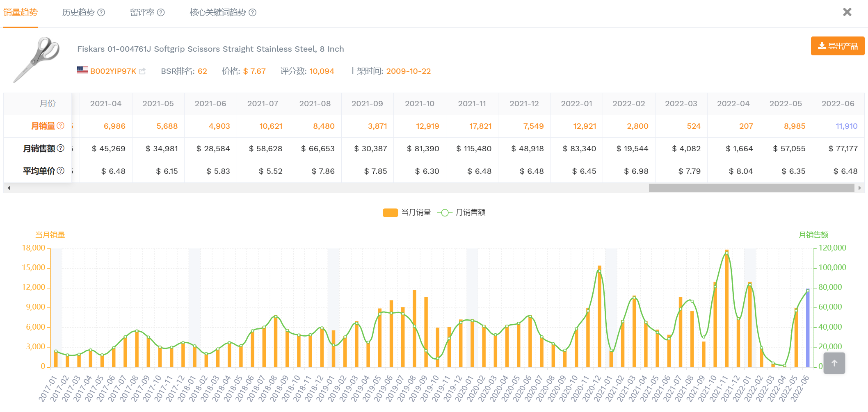Toggle 月销售额 line legend in chart
The height and width of the screenshot is (412, 868).
(461, 212)
